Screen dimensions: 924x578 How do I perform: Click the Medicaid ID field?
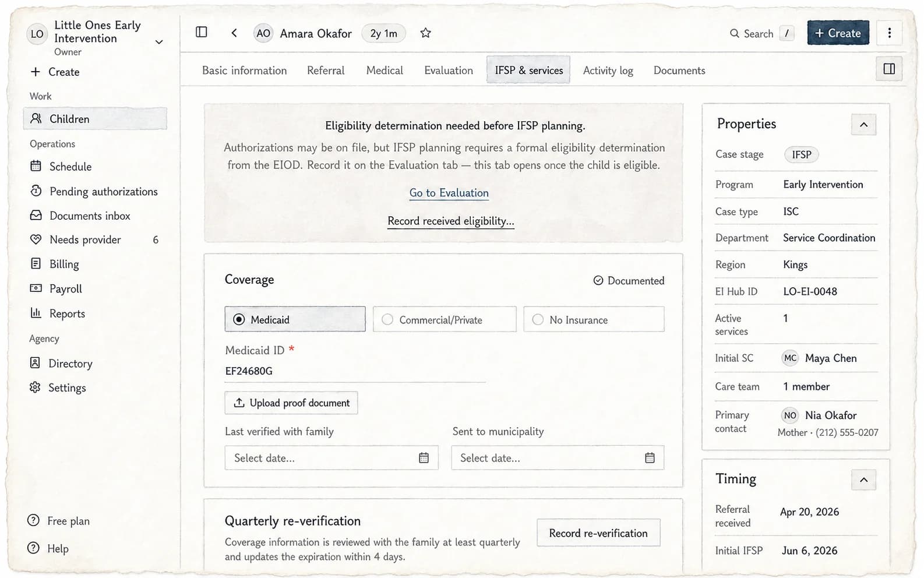coord(355,371)
